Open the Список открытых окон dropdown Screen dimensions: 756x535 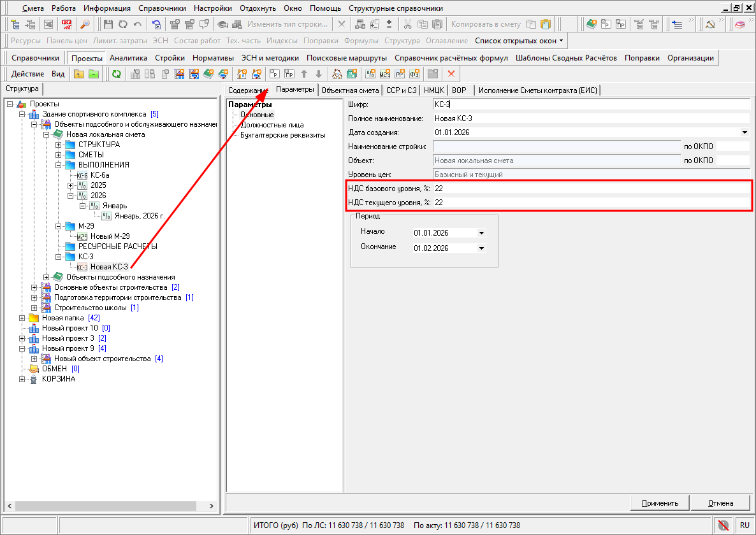click(x=519, y=41)
